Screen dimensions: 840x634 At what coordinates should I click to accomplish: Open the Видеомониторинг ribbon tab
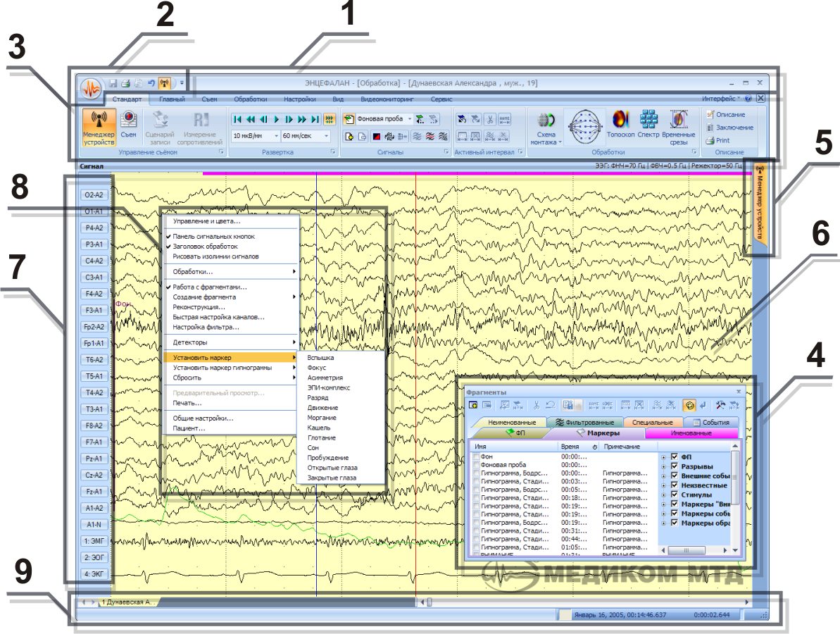[387, 99]
